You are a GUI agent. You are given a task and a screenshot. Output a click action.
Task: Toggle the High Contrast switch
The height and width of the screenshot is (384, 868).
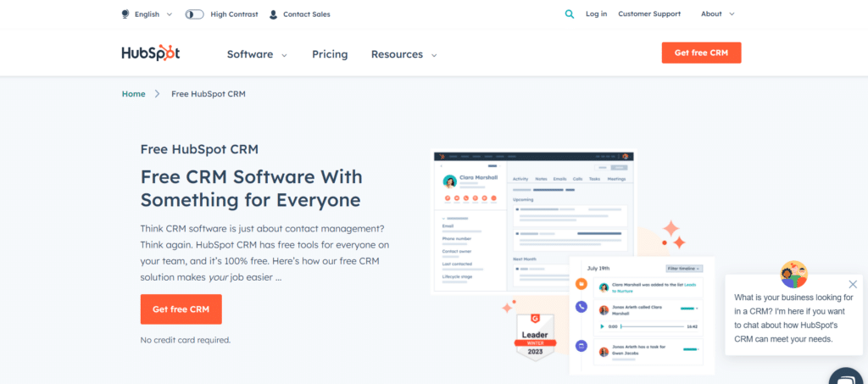coord(194,14)
